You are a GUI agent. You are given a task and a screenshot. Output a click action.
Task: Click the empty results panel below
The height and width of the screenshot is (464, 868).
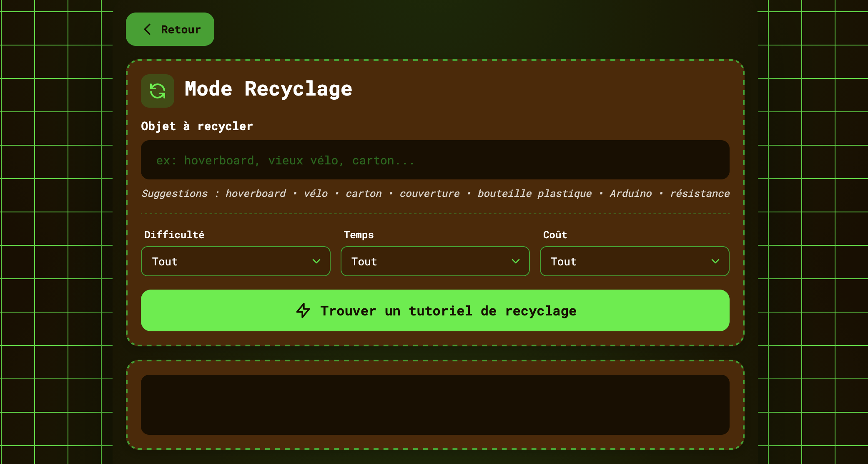pyautogui.click(x=435, y=404)
